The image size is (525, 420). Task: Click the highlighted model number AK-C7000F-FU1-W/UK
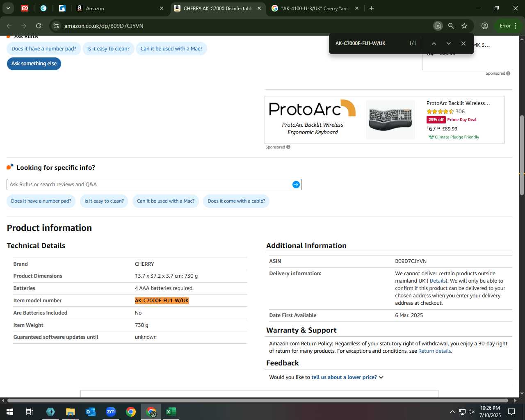coord(162,301)
